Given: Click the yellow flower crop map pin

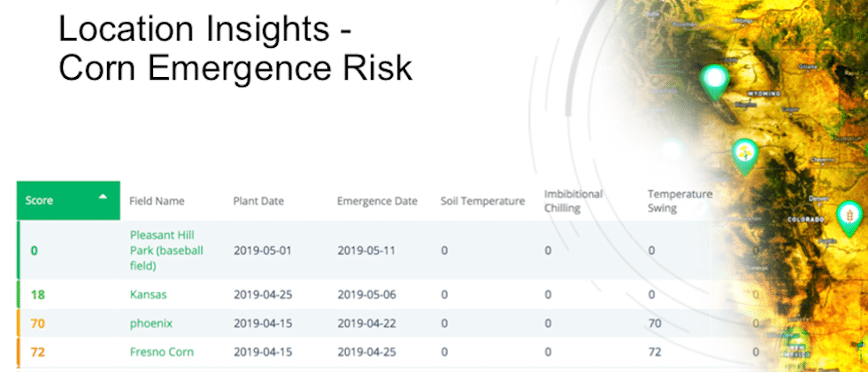Looking at the screenshot, I should click(745, 157).
